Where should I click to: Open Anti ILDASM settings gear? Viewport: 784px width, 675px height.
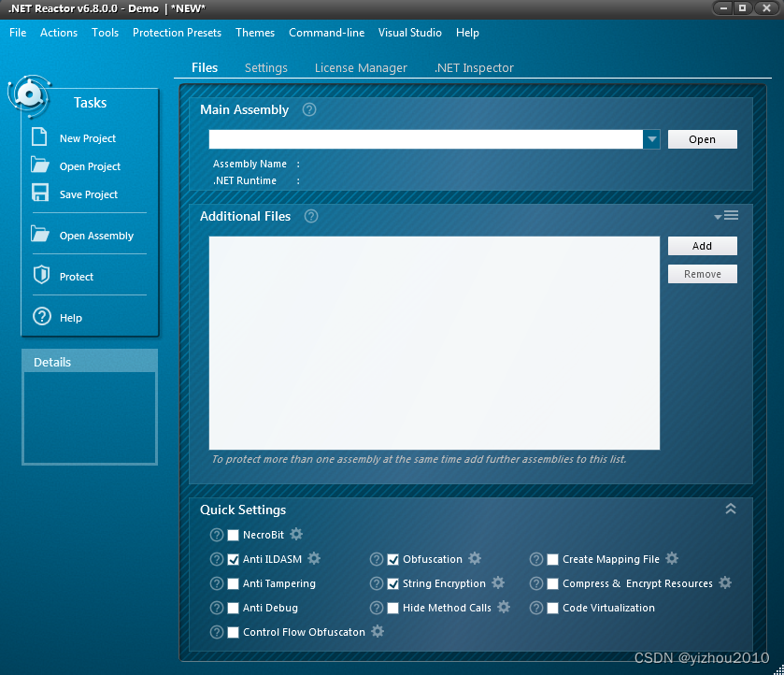(314, 558)
